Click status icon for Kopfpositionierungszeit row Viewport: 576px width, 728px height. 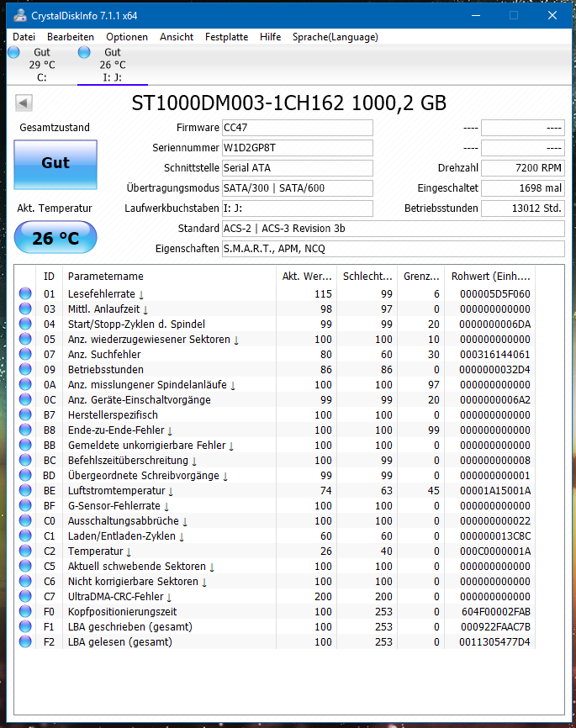(25, 611)
